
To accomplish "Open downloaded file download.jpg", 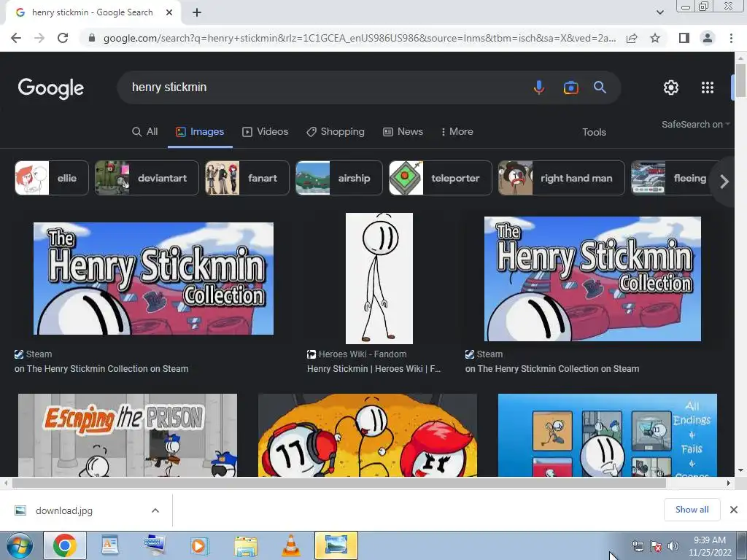I will coord(64,510).
